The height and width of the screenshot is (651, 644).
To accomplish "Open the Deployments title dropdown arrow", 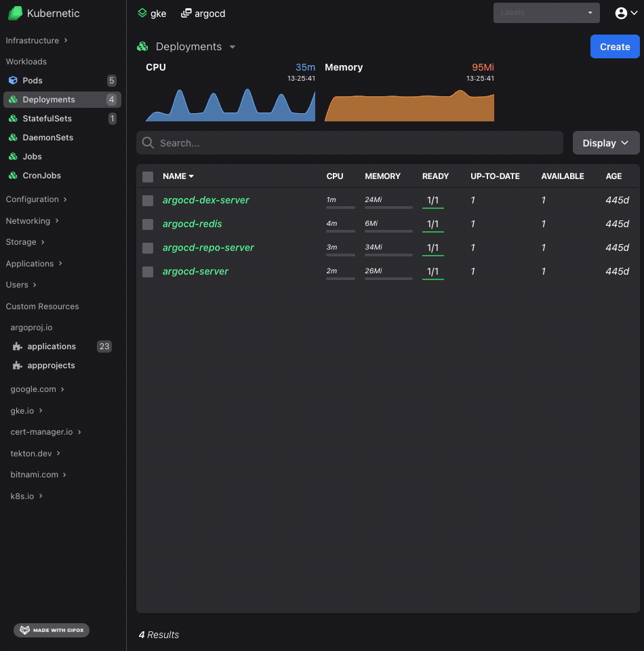I will coord(233,47).
